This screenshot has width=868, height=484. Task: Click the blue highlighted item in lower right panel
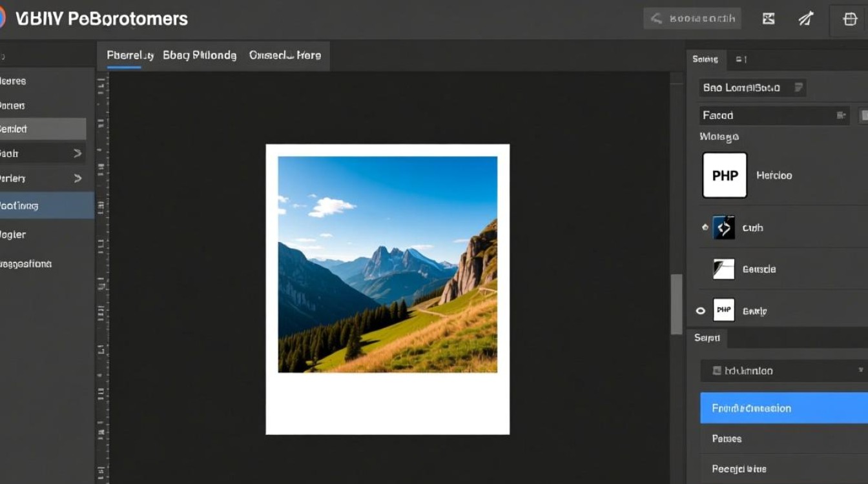coord(783,408)
